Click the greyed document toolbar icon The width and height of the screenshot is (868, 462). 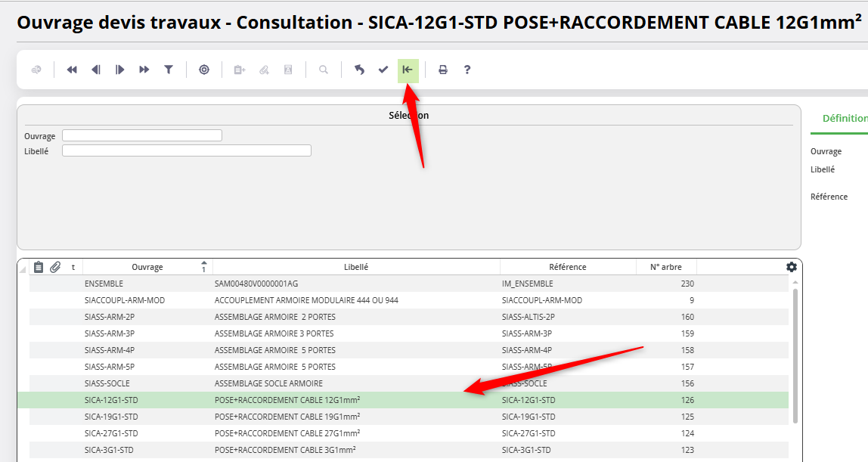click(x=288, y=70)
